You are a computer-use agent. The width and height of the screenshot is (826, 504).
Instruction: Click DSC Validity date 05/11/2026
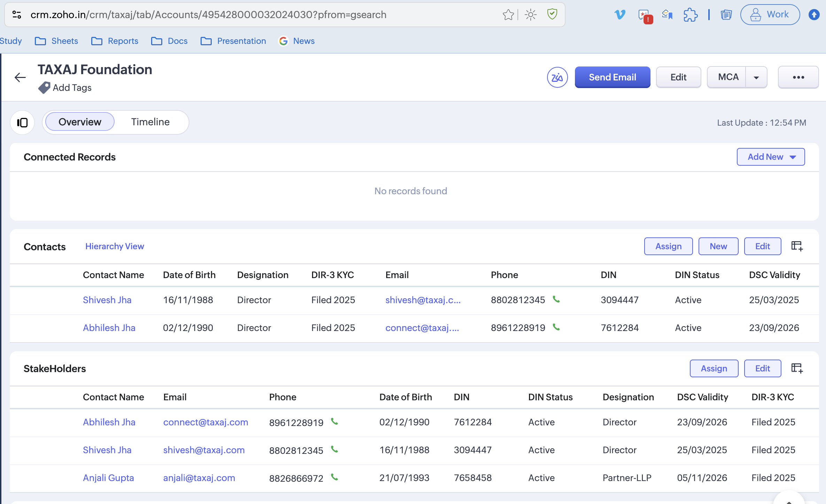(x=702, y=478)
